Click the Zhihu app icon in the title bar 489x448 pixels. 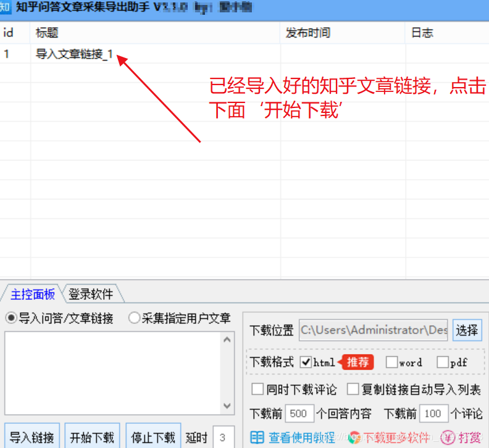[x=5, y=7]
